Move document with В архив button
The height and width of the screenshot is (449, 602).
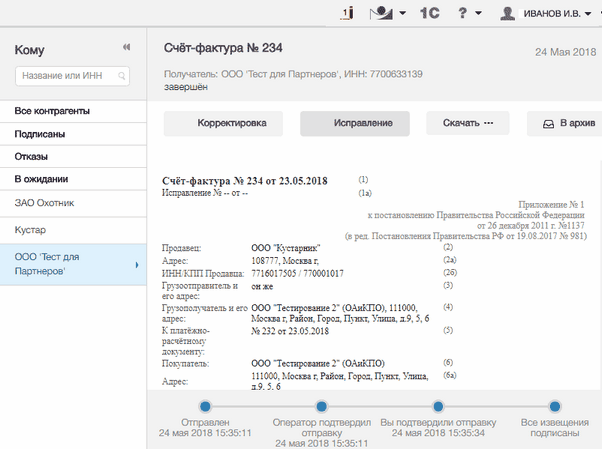pyautogui.click(x=563, y=124)
